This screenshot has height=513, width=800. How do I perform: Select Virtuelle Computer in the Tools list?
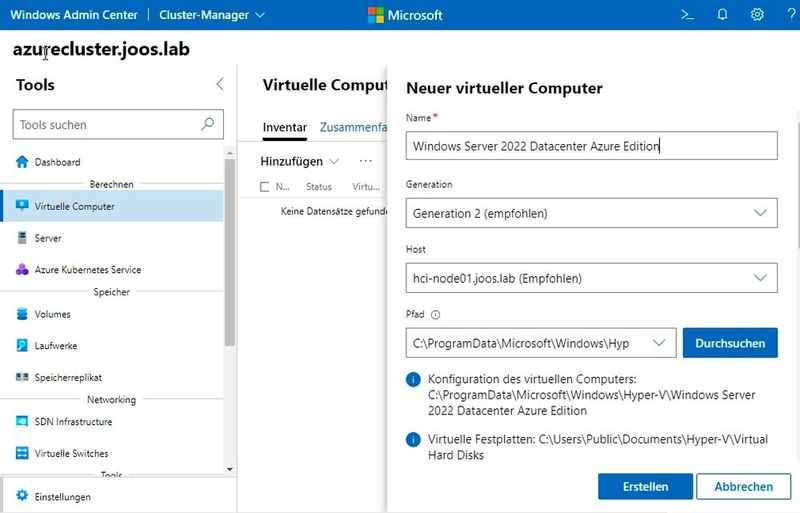(x=112, y=206)
